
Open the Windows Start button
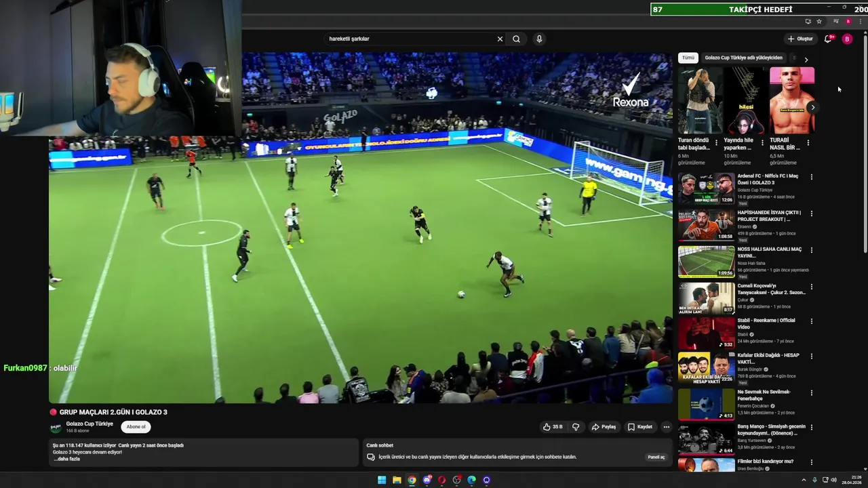pos(382,480)
